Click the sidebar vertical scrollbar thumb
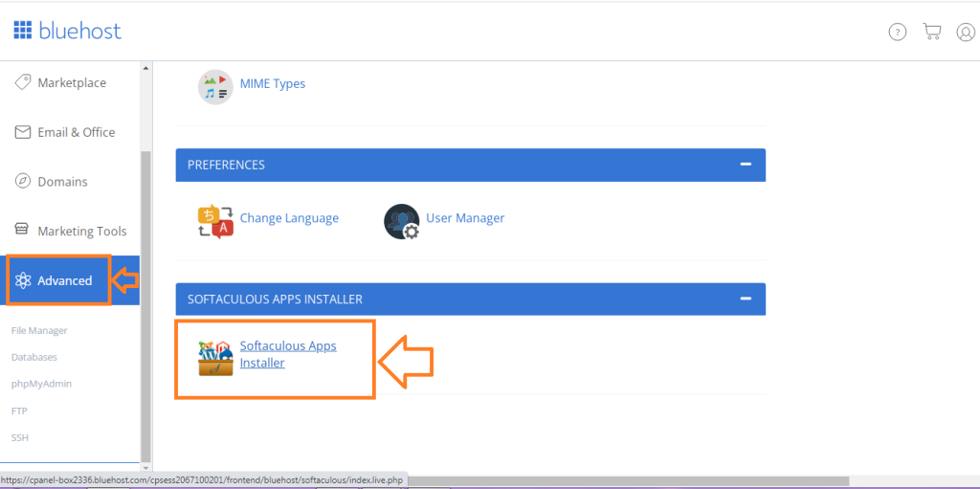980x489 pixels. tap(146, 306)
